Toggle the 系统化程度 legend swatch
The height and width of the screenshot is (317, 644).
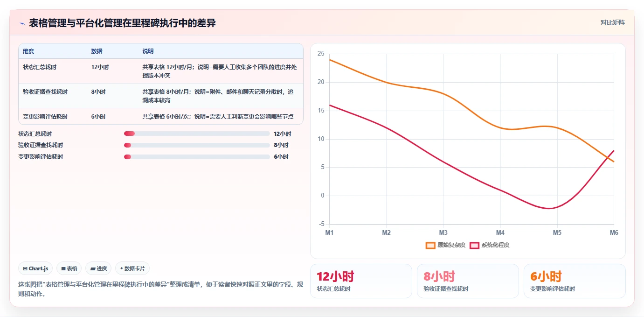tap(474, 245)
